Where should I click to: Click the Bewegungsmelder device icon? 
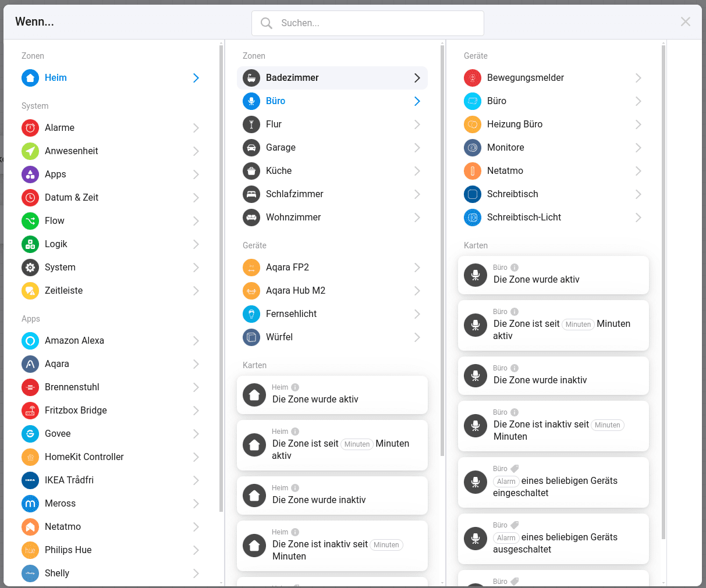pos(473,78)
